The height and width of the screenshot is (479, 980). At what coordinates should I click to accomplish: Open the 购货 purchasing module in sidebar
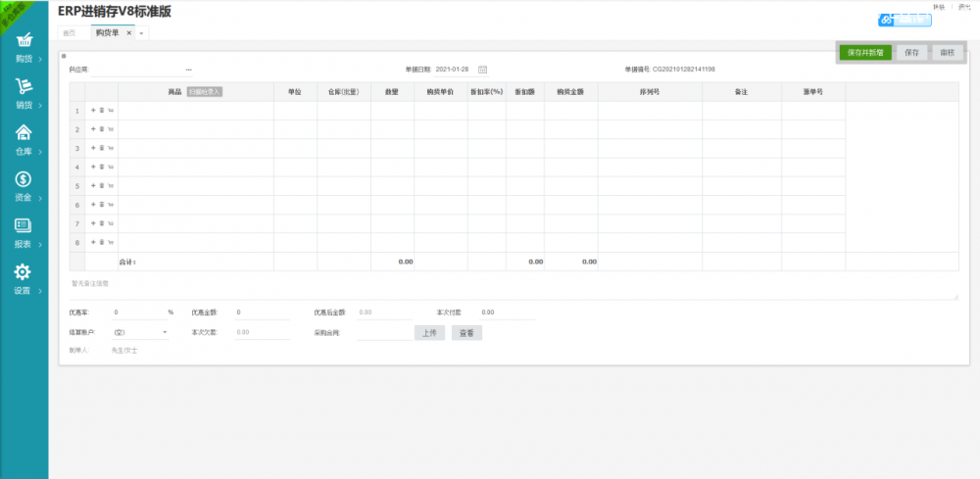coord(24,48)
